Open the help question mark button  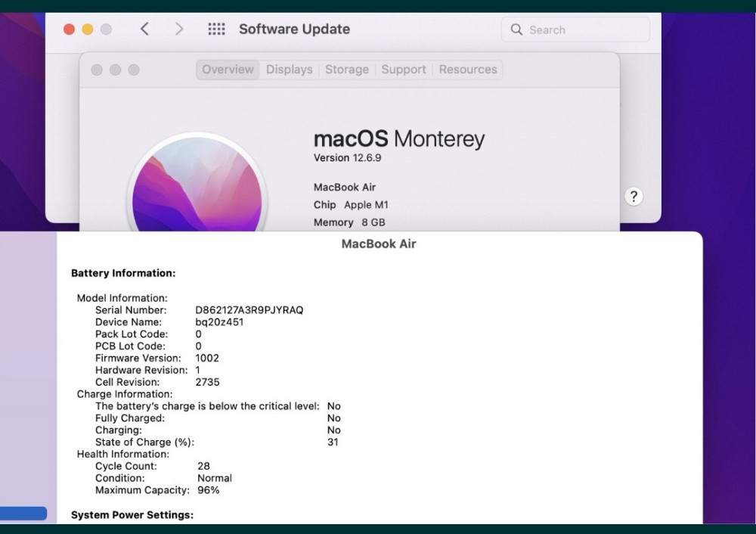pos(634,196)
